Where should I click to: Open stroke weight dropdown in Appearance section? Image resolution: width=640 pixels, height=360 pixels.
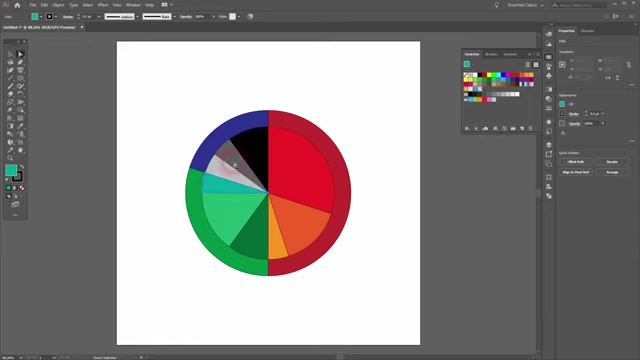pos(603,114)
